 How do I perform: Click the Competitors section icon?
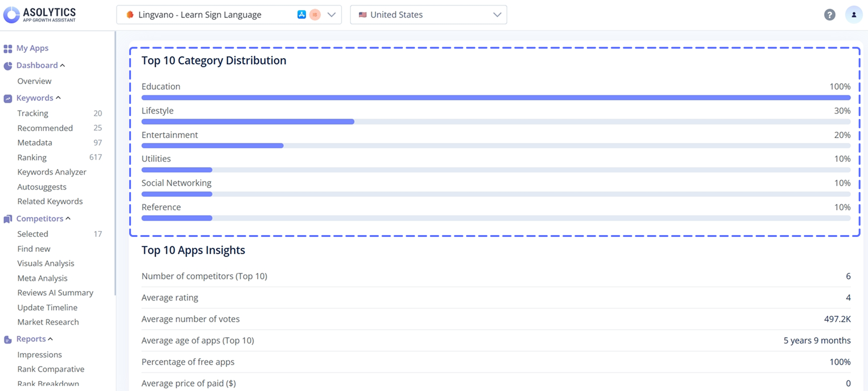pyautogui.click(x=8, y=219)
